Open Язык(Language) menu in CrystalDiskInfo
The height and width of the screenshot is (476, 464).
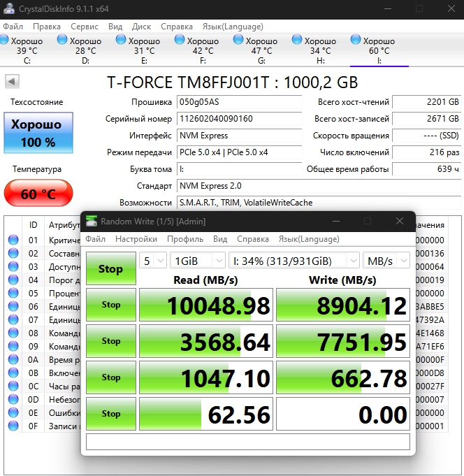[x=233, y=27]
